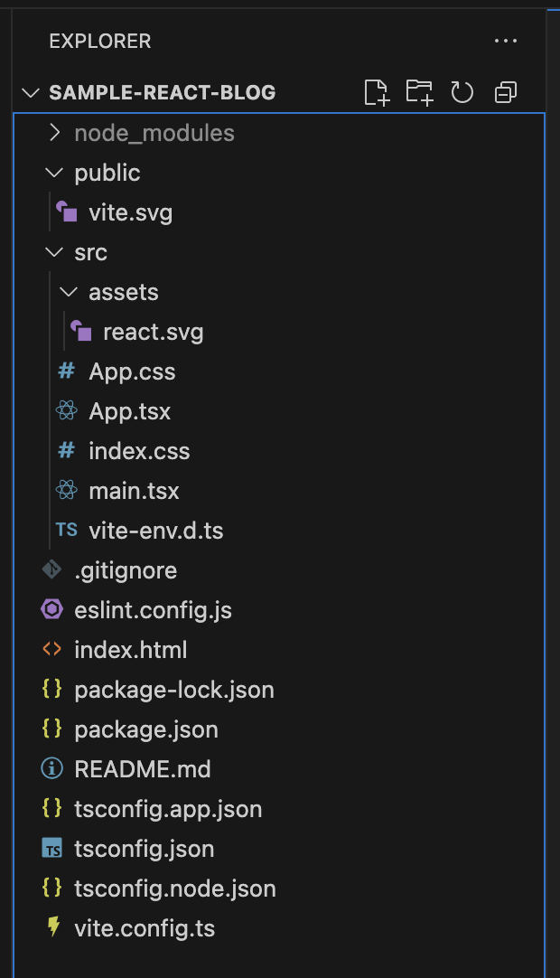Open the package.json file
Image resolution: width=560 pixels, height=978 pixels.
(x=146, y=729)
